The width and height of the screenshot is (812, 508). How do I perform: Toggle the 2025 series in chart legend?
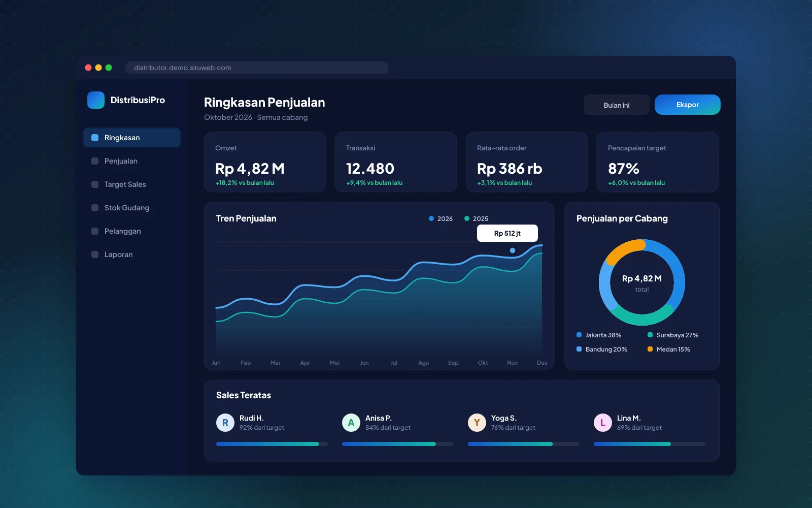(476, 218)
